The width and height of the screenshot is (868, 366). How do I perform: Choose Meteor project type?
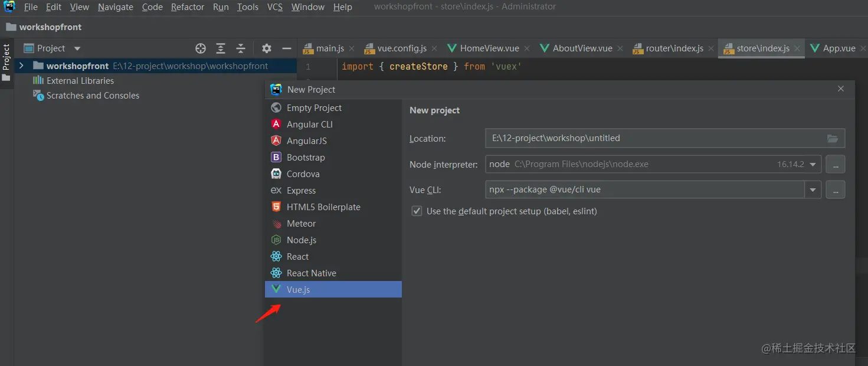(333, 224)
